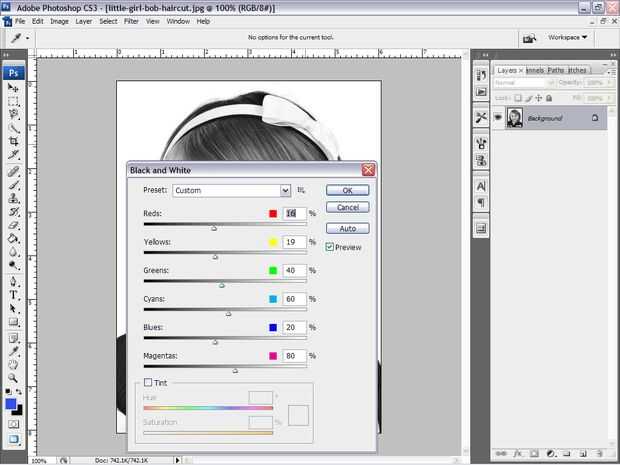Pick the Move tool in the toolbox
The height and width of the screenshot is (465, 620).
[14, 88]
